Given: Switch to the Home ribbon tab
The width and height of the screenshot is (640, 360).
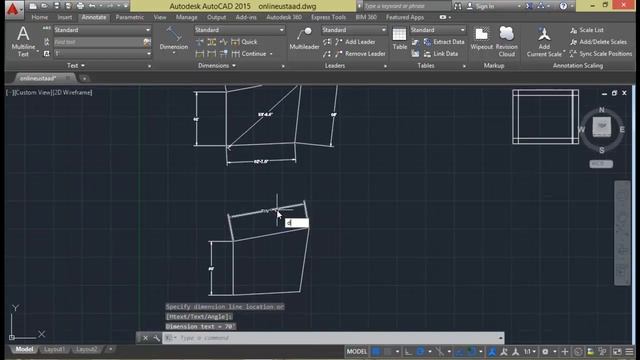Looking at the screenshot, I should point(40,17).
